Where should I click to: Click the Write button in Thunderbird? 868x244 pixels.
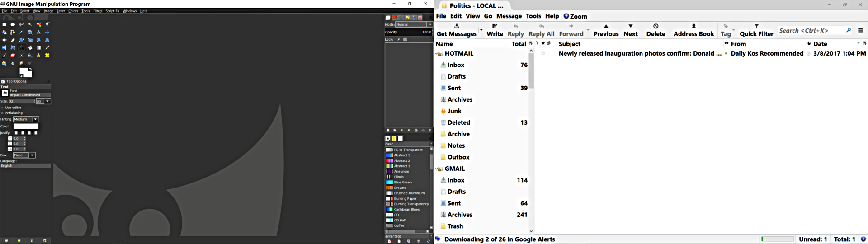[495, 30]
